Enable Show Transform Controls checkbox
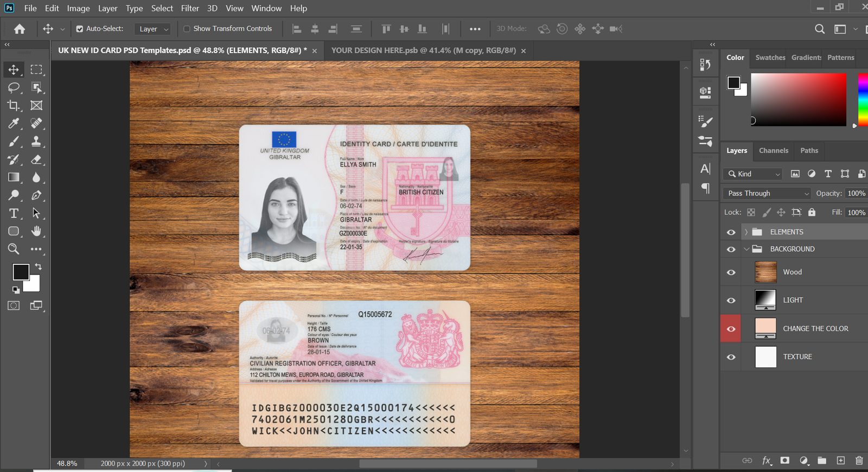Image resolution: width=868 pixels, height=472 pixels. pyautogui.click(x=187, y=29)
